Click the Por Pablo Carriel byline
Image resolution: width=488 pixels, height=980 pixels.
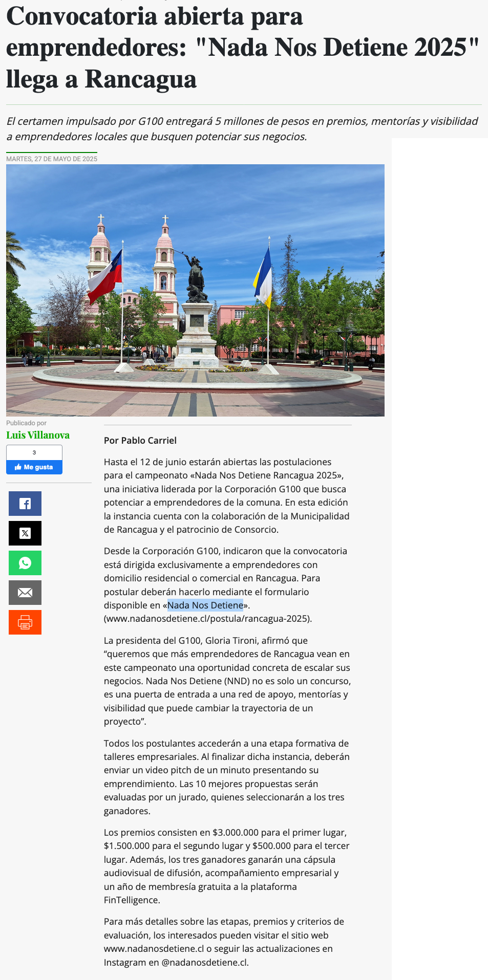pyautogui.click(x=140, y=441)
